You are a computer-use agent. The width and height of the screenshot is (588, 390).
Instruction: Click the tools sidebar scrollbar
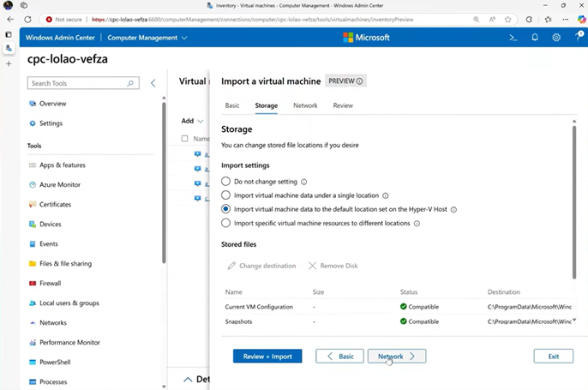(x=164, y=183)
